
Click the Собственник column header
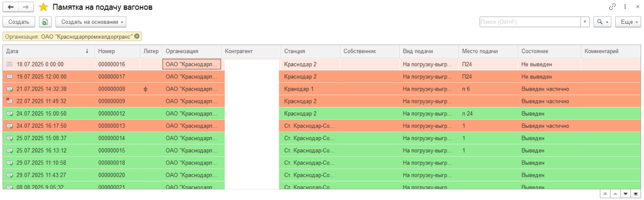[370, 51]
